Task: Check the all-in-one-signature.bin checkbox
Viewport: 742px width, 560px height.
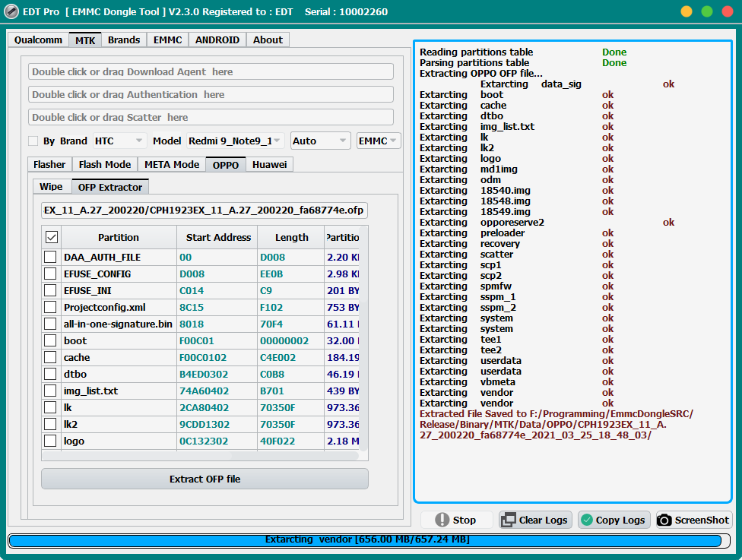Action: [50, 324]
